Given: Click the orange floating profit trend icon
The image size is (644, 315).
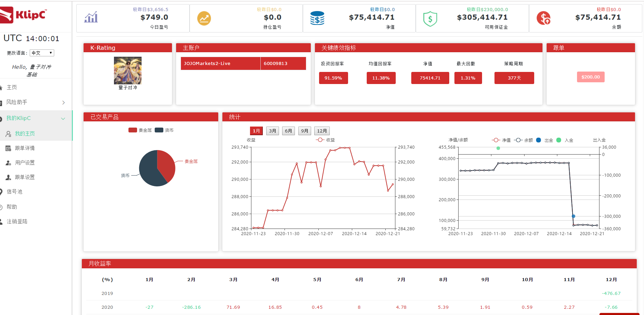Looking at the screenshot, I should pos(204,18).
